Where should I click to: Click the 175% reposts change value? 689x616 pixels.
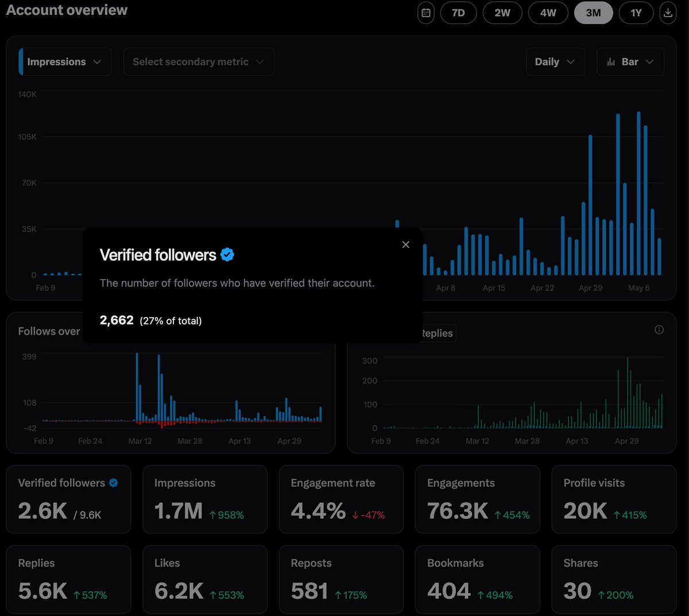click(351, 595)
